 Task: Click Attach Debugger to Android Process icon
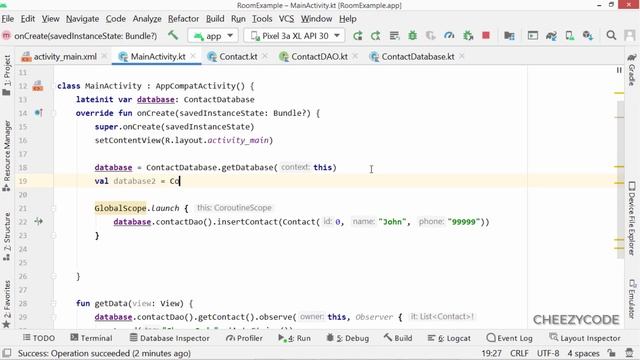coord(468,36)
